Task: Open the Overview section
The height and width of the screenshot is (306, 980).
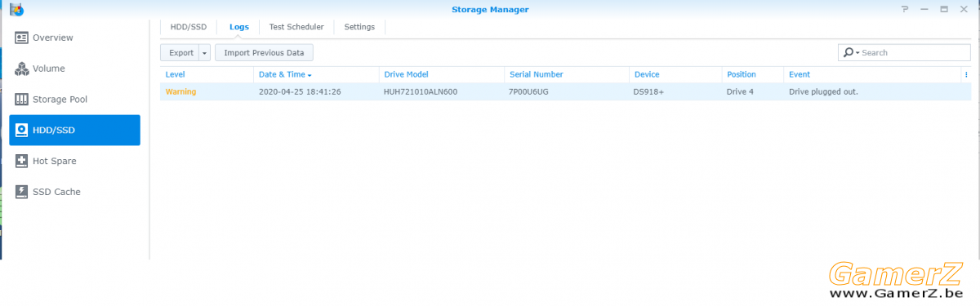Action: tap(74, 38)
